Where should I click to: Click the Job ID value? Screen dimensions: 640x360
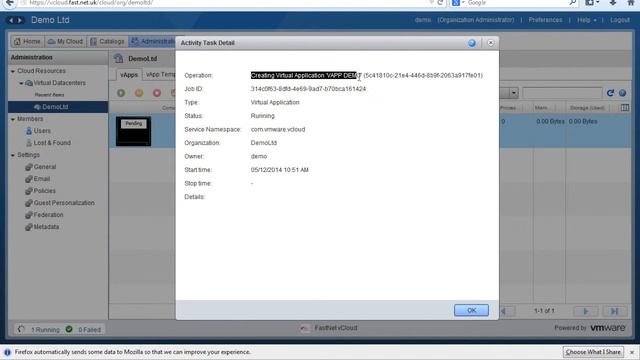click(x=308, y=89)
